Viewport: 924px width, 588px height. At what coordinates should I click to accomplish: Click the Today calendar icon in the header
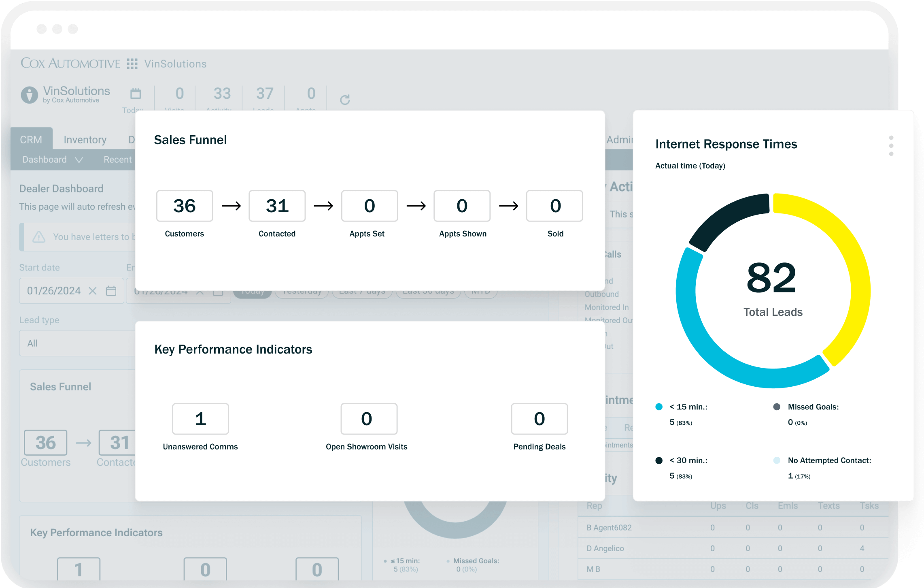point(136,94)
